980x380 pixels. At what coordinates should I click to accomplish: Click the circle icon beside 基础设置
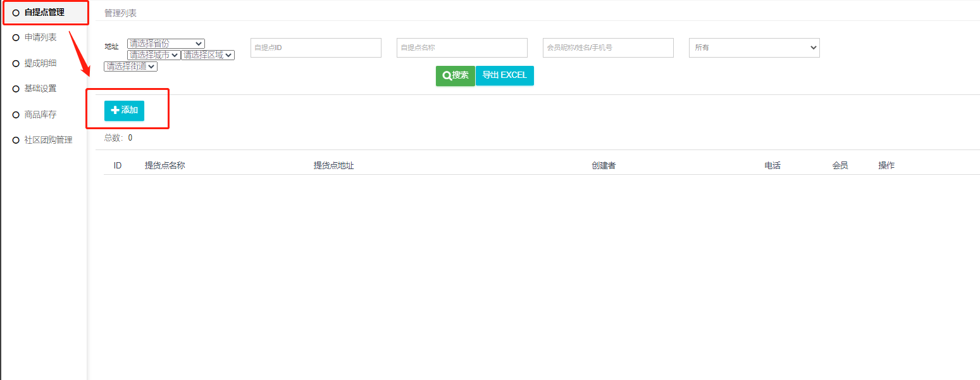coord(16,89)
